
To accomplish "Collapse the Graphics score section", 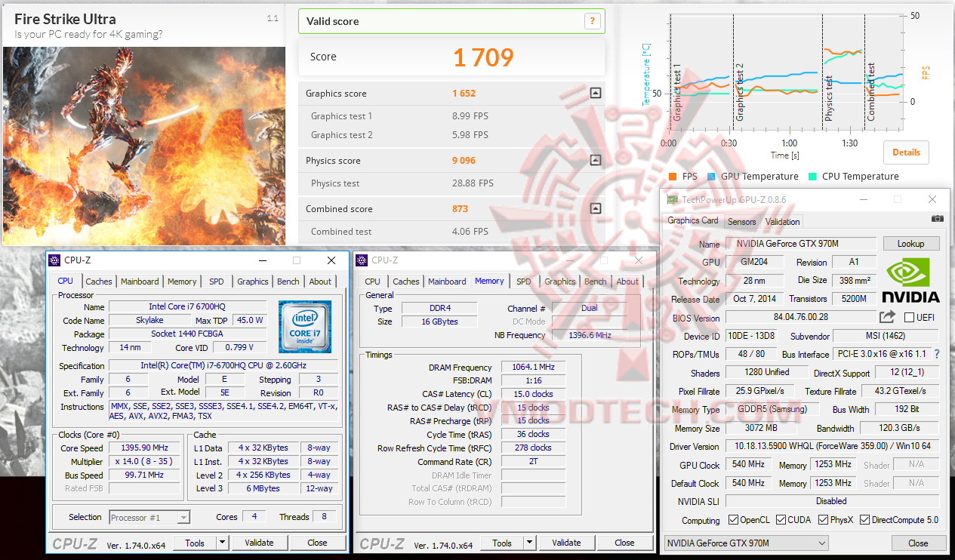I will pos(596,94).
